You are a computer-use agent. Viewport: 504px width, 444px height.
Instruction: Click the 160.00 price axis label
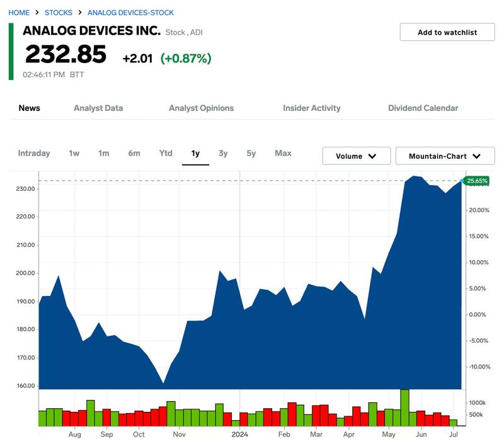click(25, 386)
